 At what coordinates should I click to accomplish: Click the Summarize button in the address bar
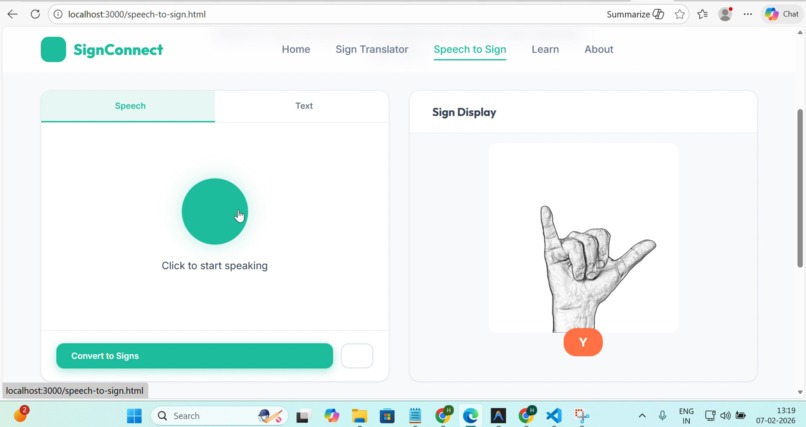[x=635, y=14]
